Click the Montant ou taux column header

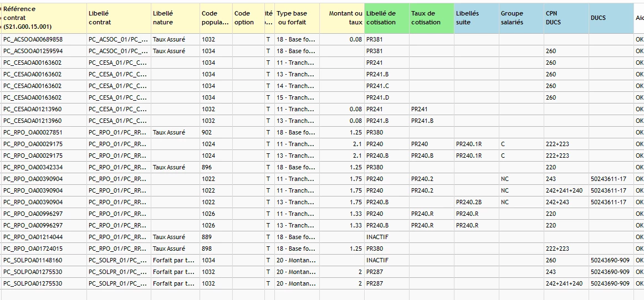(342, 18)
